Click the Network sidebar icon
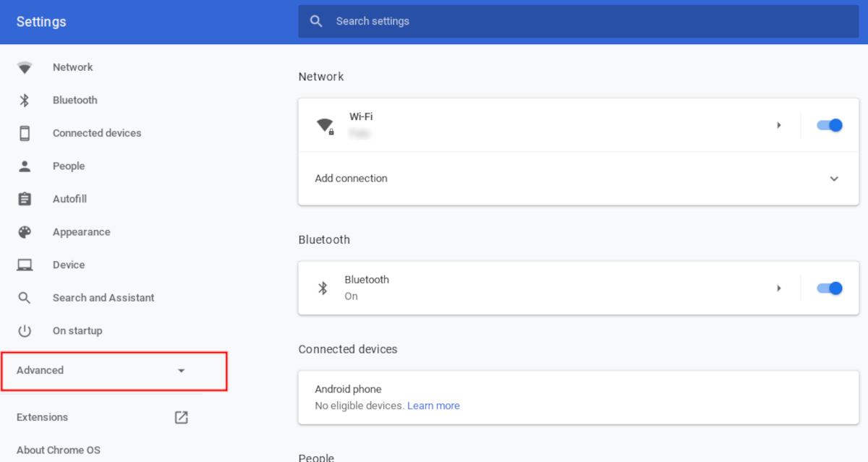 [24, 67]
